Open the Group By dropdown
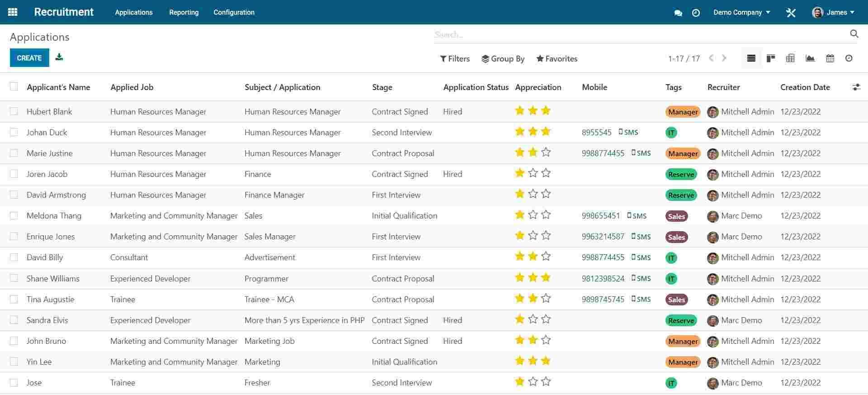The width and height of the screenshot is (868, 395). (503, 59)
